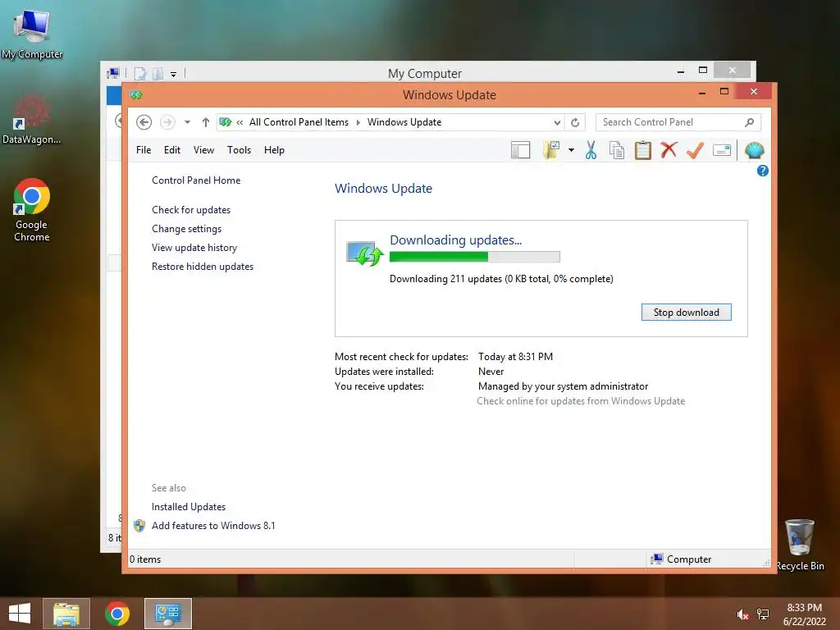Open the Windows Start button
Viewport: 840px width, 630px height.
click(x=20, y=614)
